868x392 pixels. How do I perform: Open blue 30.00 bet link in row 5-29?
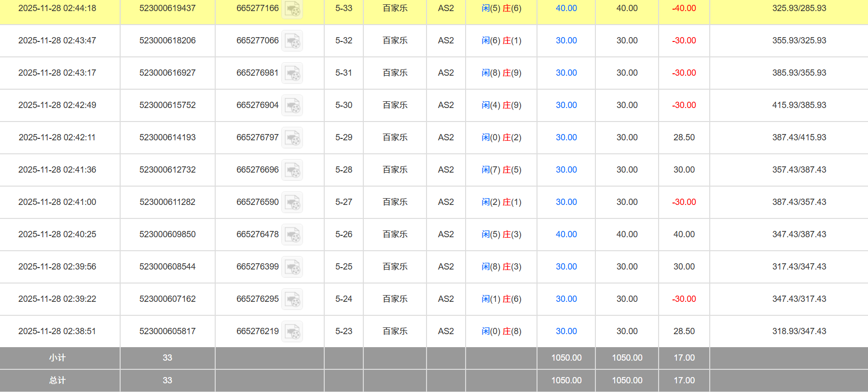566,137
